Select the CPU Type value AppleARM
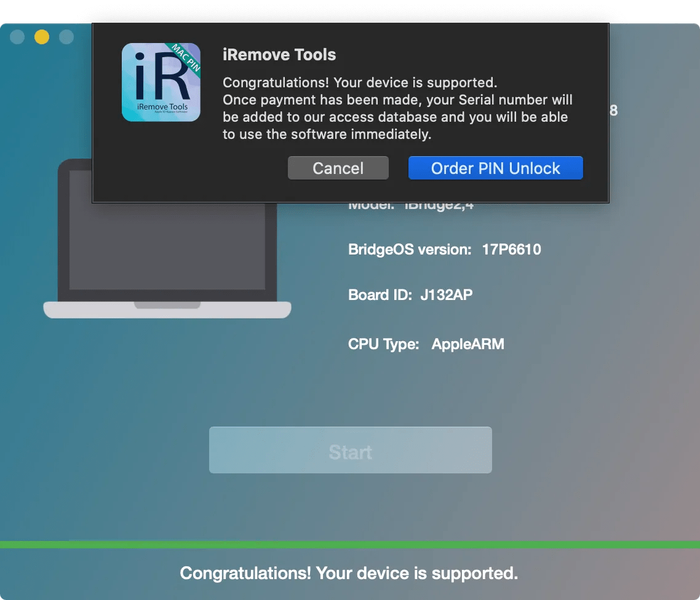This screenshot has height=600, width=700. point(467,344)
